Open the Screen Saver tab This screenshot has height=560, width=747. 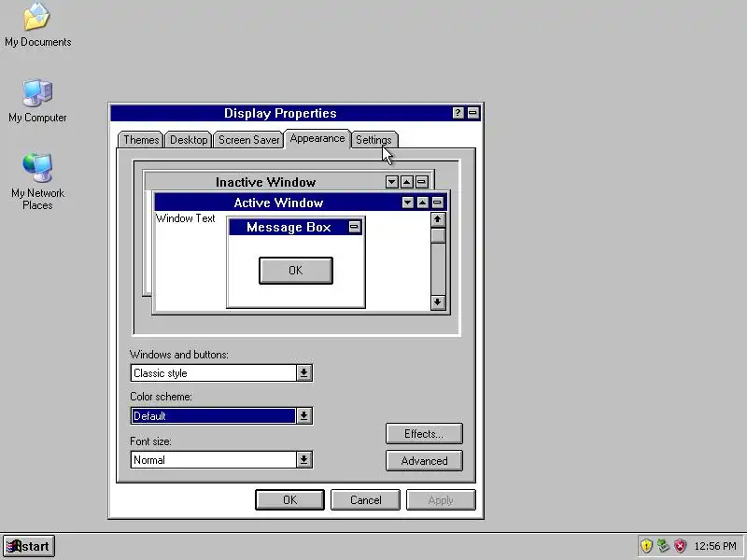pos(248,140)
